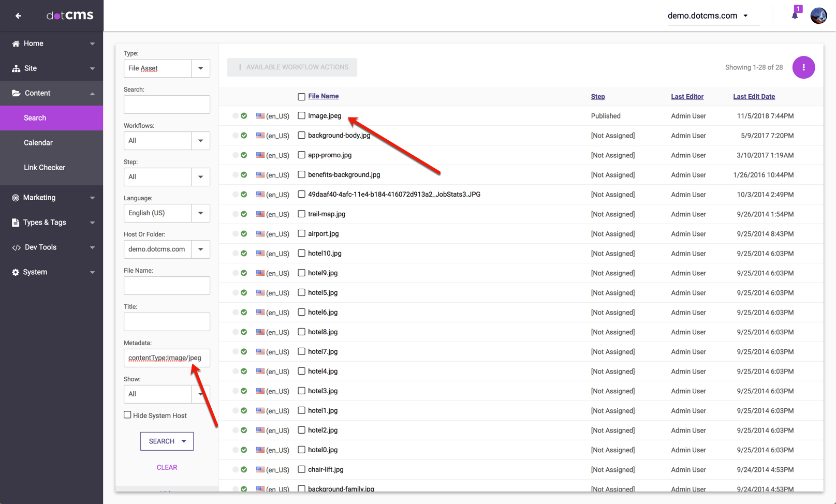Check the box for Image.jpeg
This screenshot has width=836, height=504.
coord(301,116)
